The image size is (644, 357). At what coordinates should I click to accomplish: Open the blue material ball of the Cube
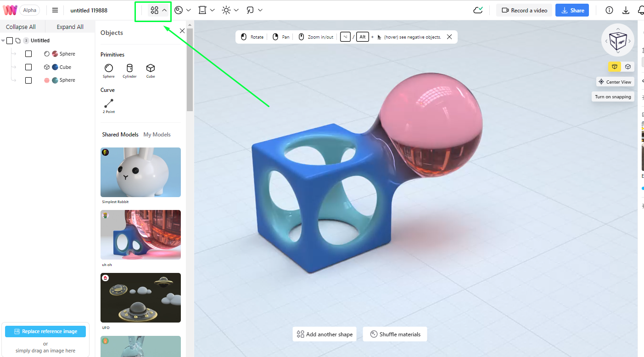point(55,67)
